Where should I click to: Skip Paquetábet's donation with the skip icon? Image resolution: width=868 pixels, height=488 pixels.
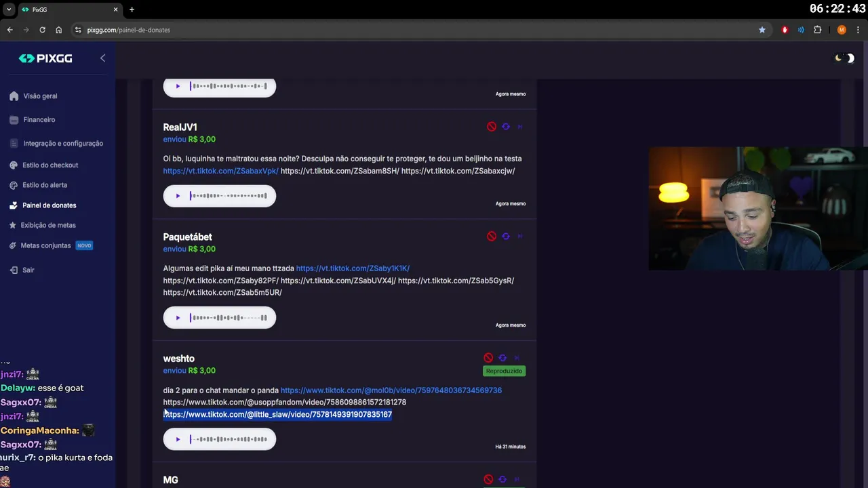(520, 237)
